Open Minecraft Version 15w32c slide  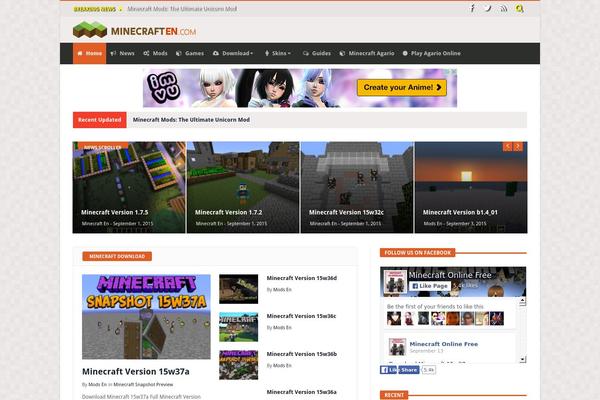pos(357,187)
